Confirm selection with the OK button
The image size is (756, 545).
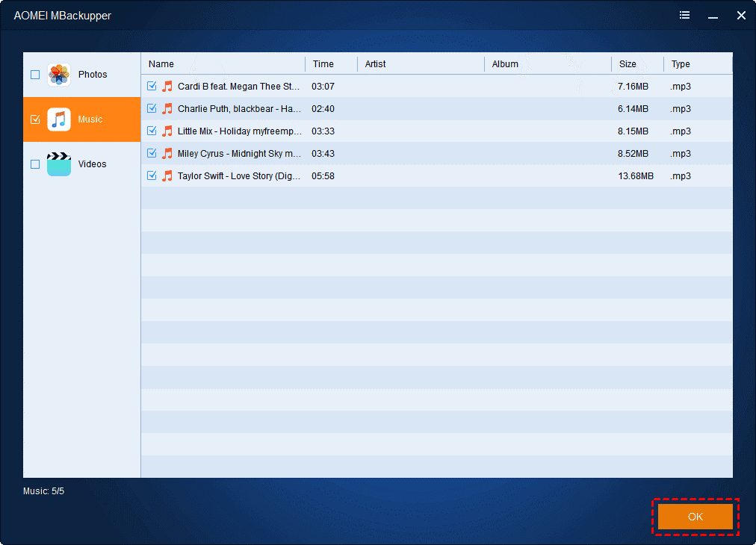point(695,517)
